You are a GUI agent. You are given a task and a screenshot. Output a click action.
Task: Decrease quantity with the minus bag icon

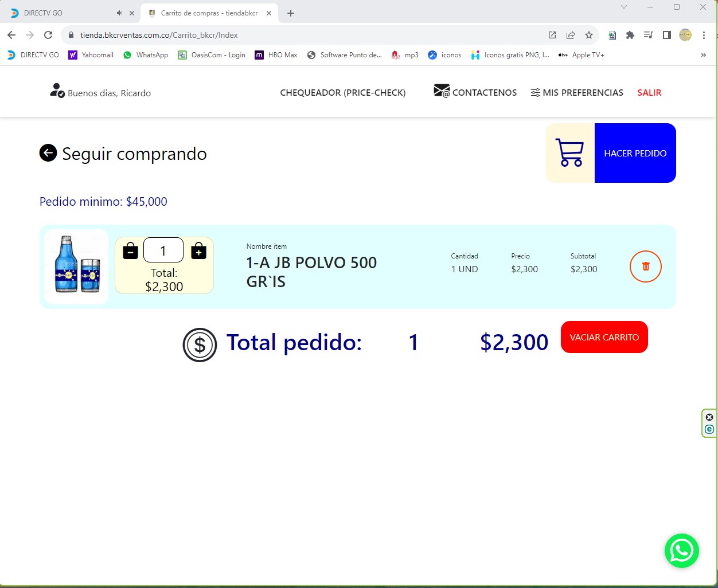[x=131, y=250]
